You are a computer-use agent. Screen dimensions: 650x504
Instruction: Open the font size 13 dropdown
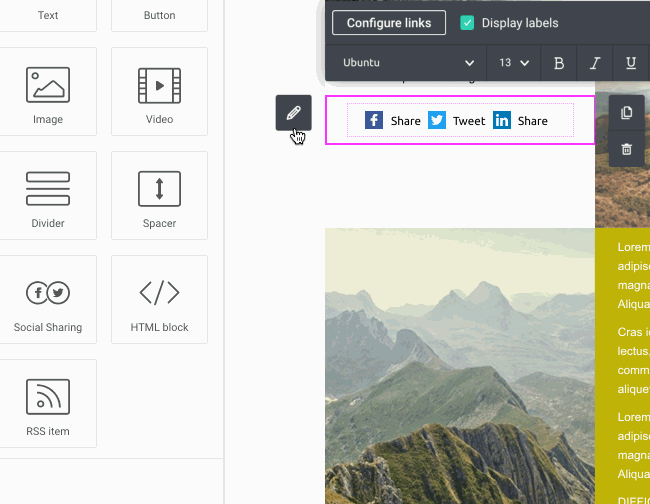click(x=514, y=63)
